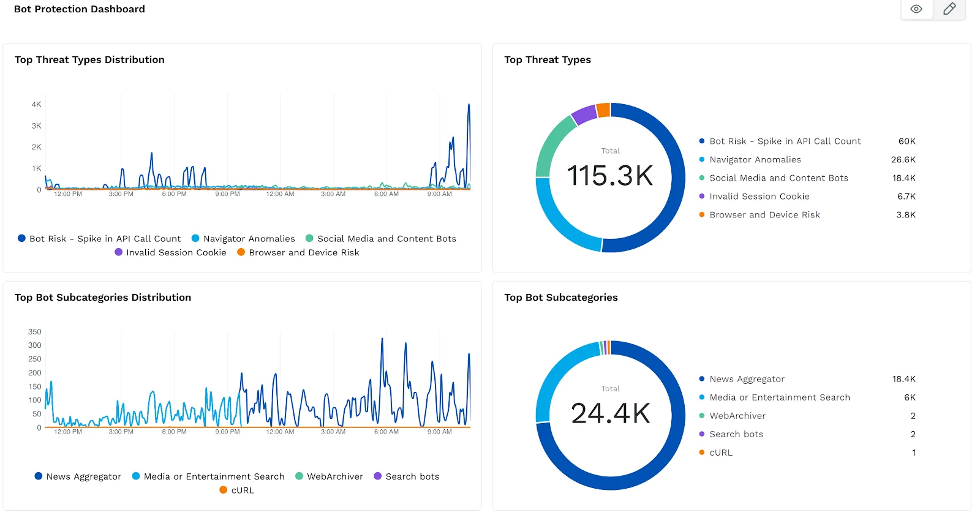Click the 4K spike peak in threat chart
980x515 pixels.
[469, 105]
